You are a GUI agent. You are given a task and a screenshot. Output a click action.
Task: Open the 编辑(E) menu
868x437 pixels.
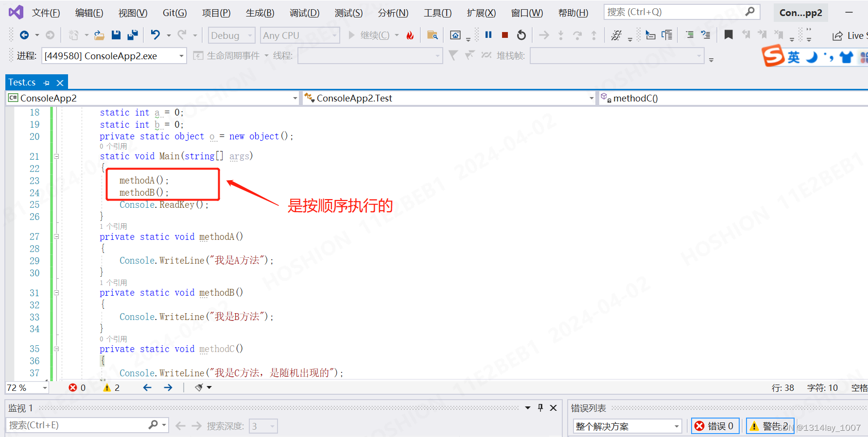[89, 13]
